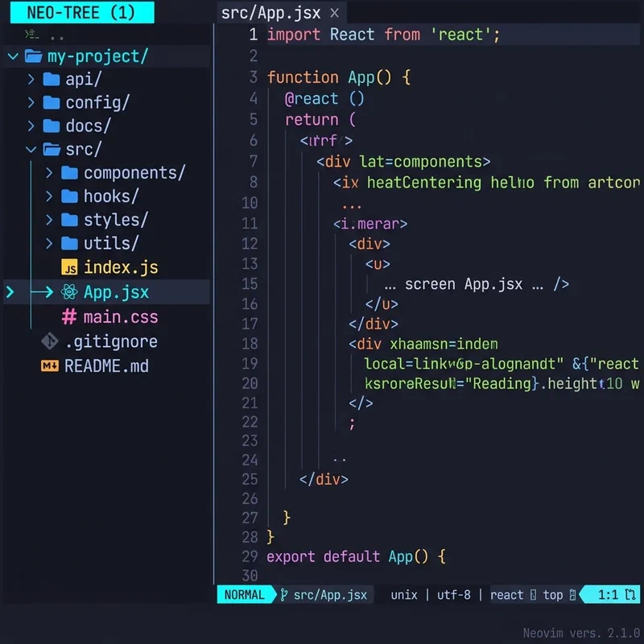The height and width of the screenshot is (644, 644).
Task: Click src/App.jsx path in statusline
Action: pos(330,595)
